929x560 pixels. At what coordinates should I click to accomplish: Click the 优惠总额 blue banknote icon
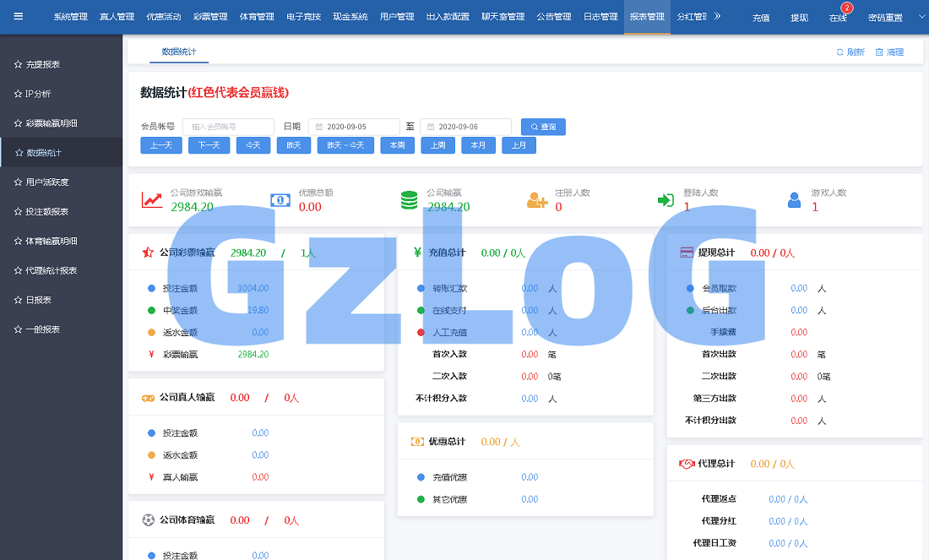(x=280, y=200)
